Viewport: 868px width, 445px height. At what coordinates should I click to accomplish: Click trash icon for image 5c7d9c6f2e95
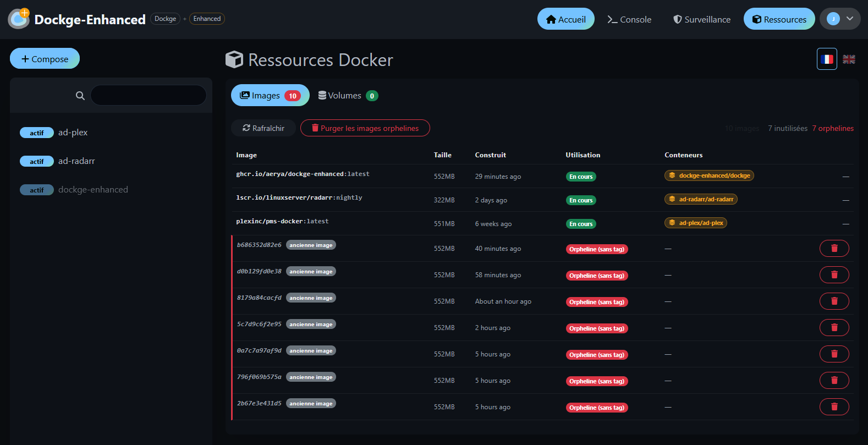tap(834, 328)
